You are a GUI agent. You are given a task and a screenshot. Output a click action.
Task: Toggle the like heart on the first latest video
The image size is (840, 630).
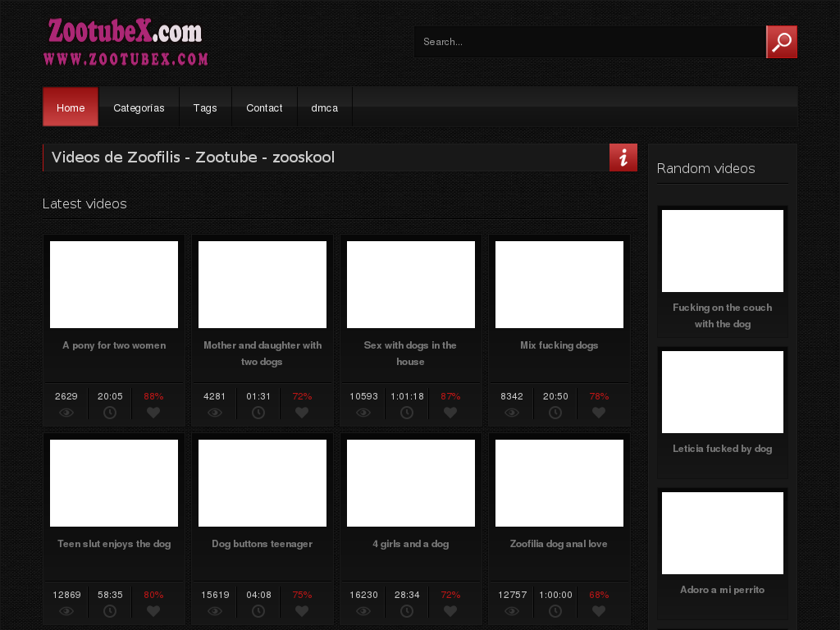(153, 413)
